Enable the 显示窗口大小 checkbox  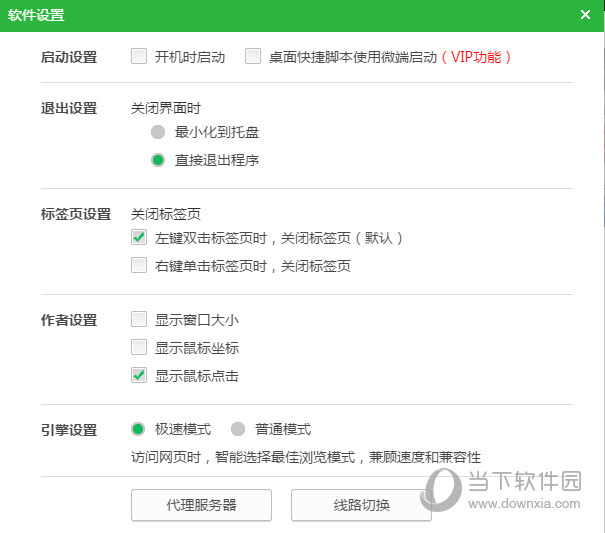point(139,320)
